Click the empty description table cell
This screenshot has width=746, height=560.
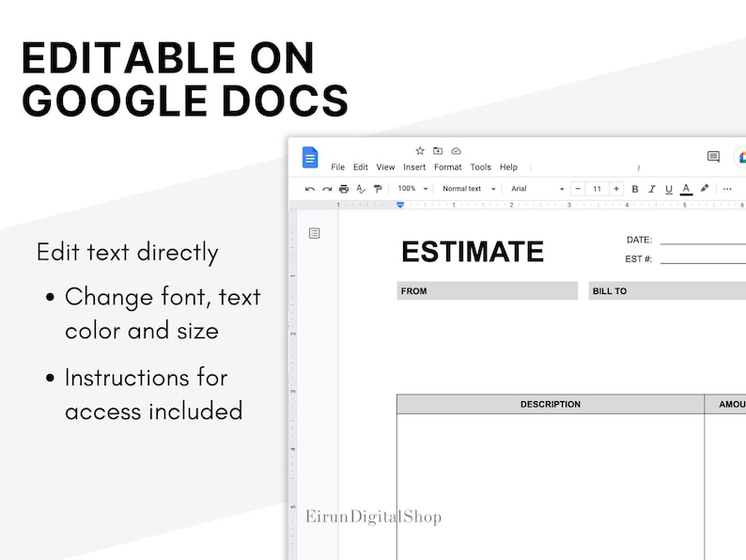tap(551, 487)
